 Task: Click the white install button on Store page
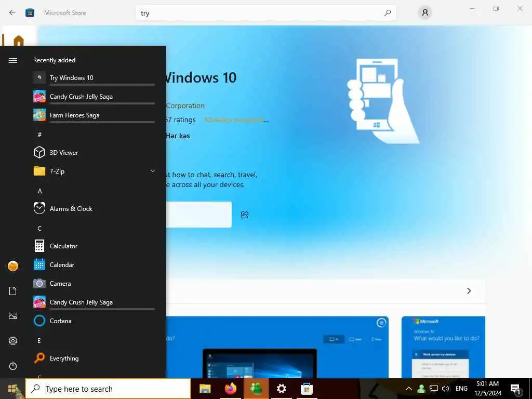coord(199,215)
